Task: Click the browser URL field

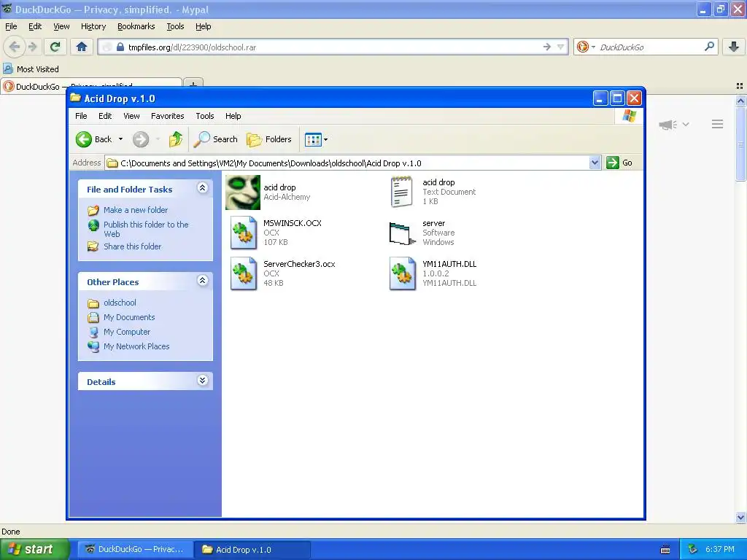Action: tap(333, 47)
